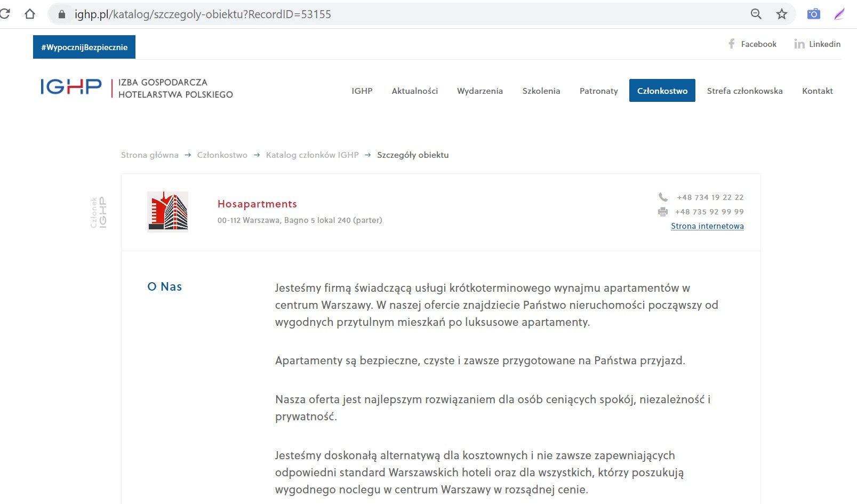This screenshot has width=857, height=504.
Task: Select Aktualności in the navigation
Action: [414, 91]
